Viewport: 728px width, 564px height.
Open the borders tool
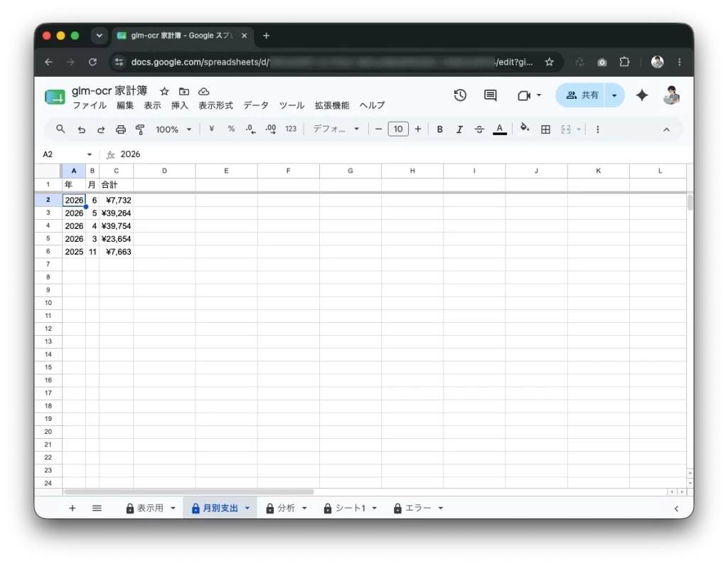coord(545,129)
